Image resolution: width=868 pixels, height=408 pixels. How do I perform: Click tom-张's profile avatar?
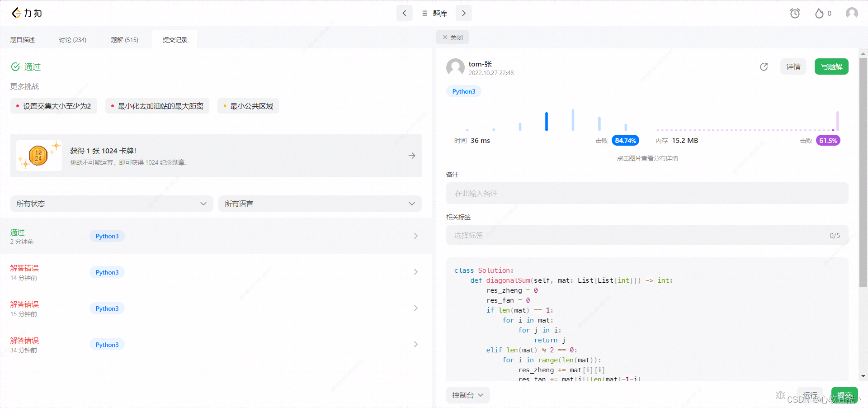(455, 67)
